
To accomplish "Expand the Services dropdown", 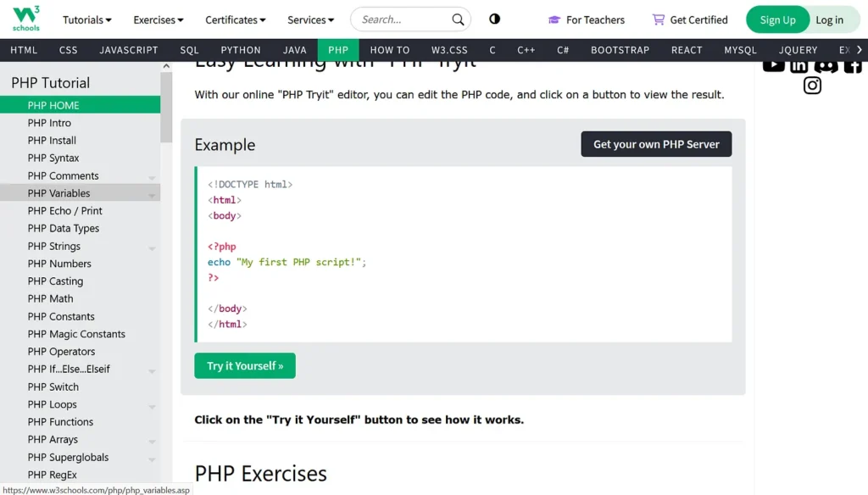I will [310, 20].
